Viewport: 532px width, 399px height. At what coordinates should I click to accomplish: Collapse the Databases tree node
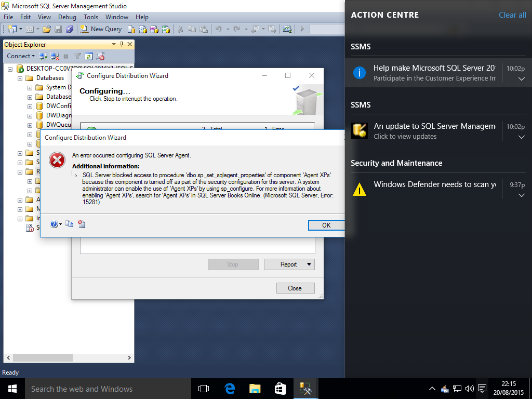click(x=20, y=78)
